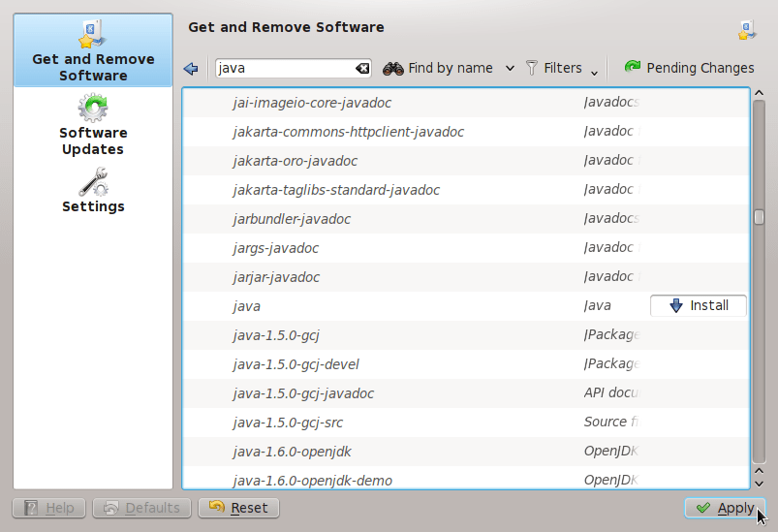Click Apply to confirm changes
Viewport: 778px width, 532px height.
pyautogui.click(x=725, y=508)
